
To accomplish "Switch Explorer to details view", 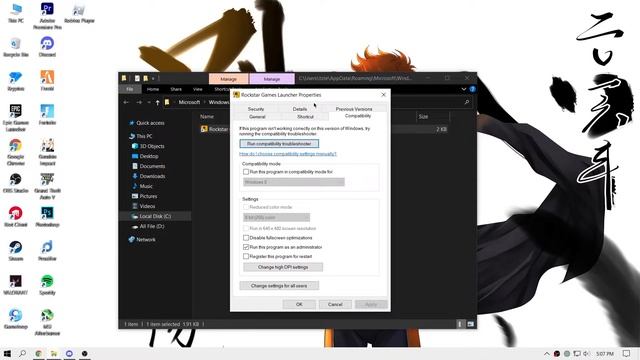I will [460, 324].
